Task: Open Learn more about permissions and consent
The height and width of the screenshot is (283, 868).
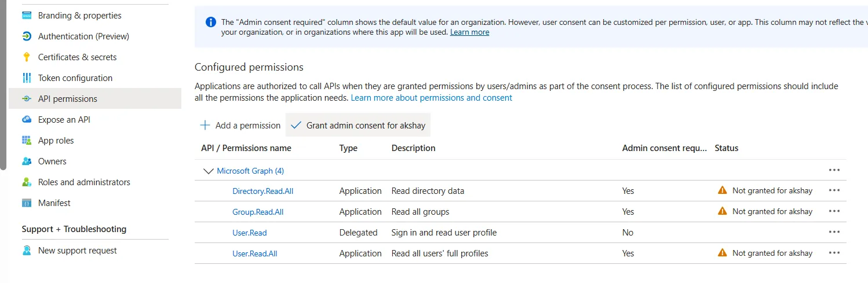Action: (x=432, y=98)
